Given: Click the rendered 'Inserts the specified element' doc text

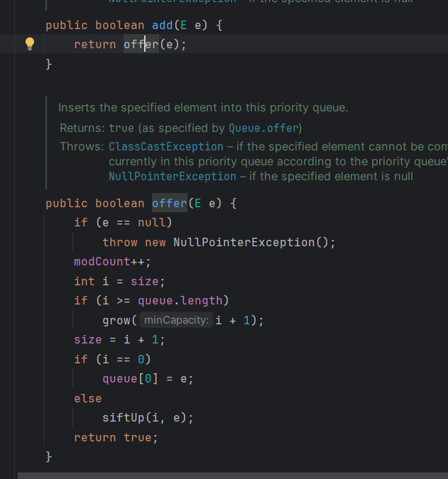Looking at the screenshot, I should pyautogui.click(x=202, y=108).
